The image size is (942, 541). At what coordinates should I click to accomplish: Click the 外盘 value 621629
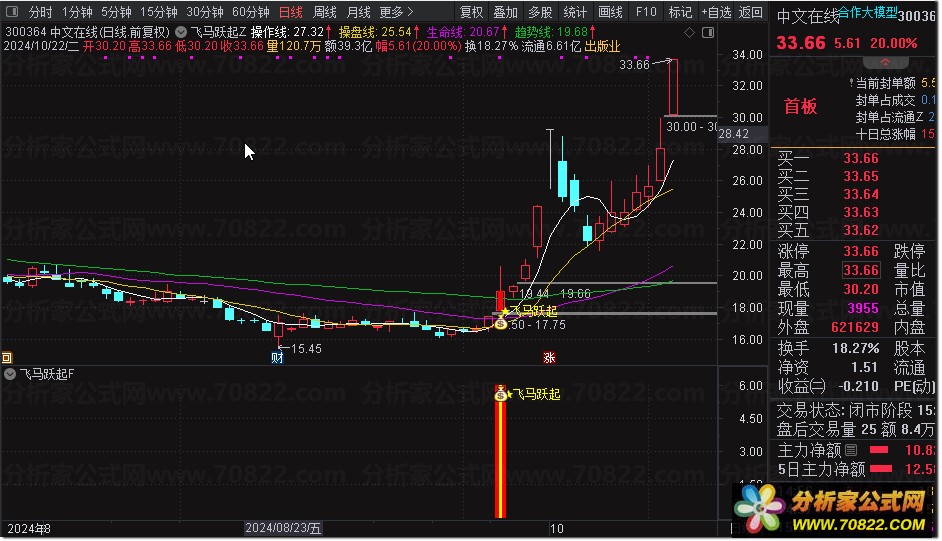click(855, 327)
